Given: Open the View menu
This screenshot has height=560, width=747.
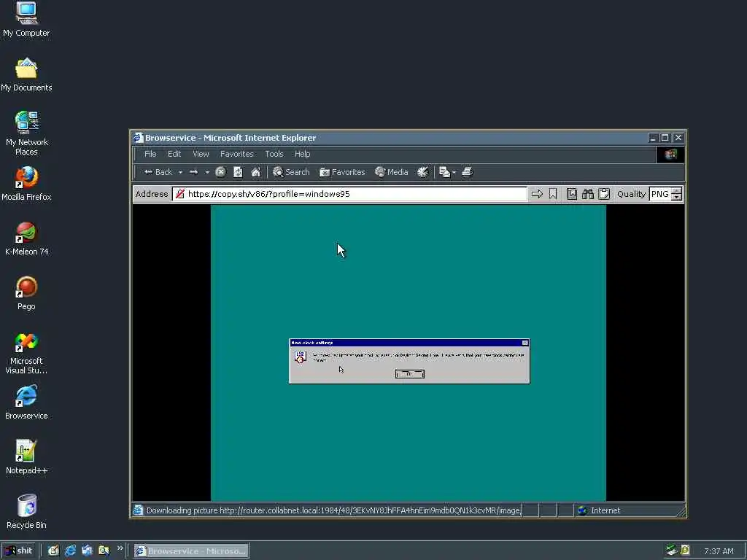Looking at the screenshot, I should [201, 154].
